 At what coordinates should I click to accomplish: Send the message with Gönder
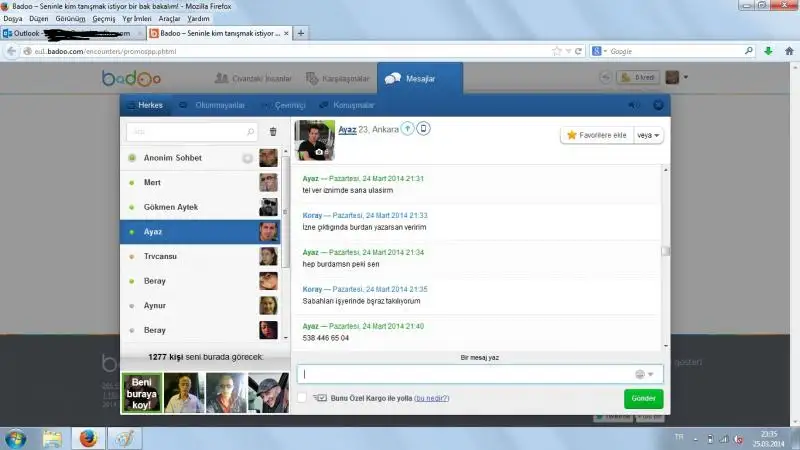tap(643, 398)
